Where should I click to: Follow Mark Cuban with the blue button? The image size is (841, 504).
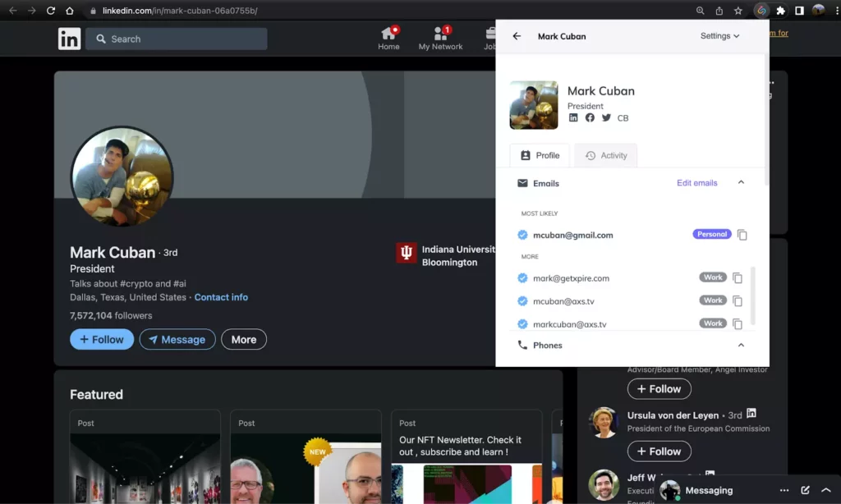102,339
